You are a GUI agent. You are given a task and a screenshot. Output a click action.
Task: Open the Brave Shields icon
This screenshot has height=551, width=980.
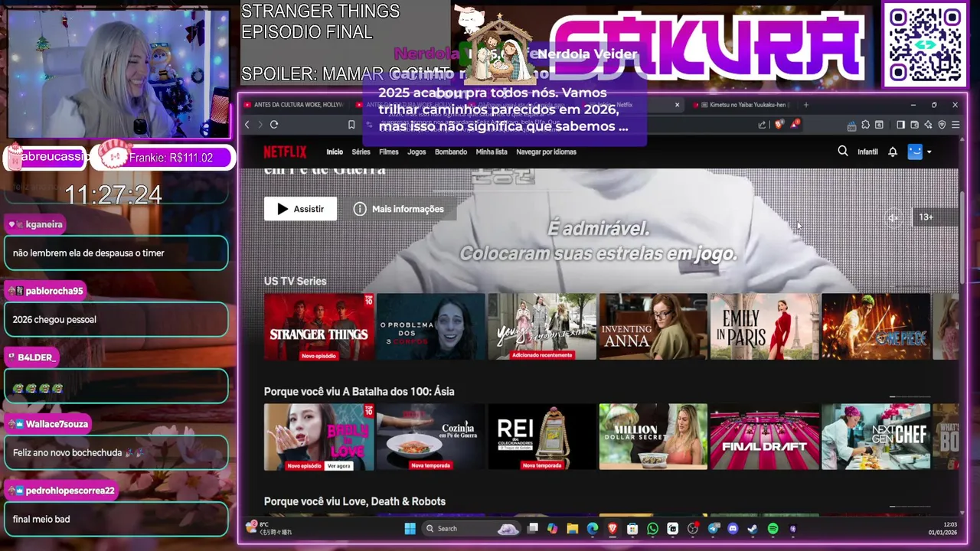click(779, 125)
